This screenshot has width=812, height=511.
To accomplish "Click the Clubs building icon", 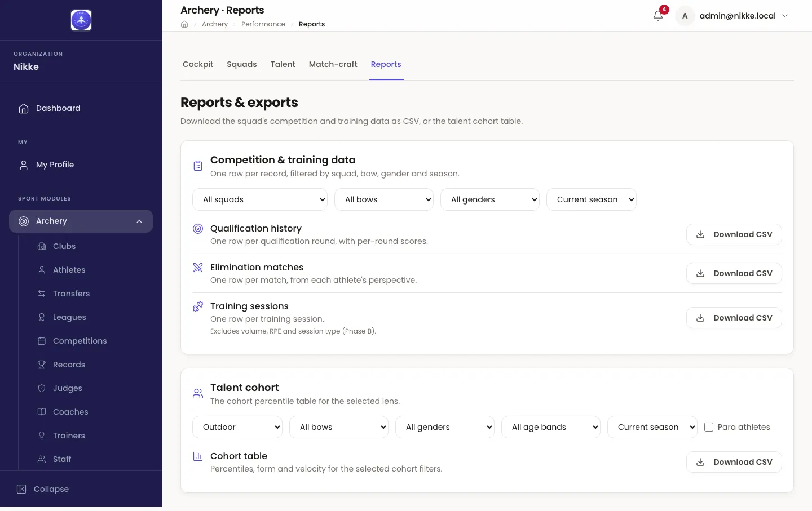I will pyautogui.click(x=42, y=246).
